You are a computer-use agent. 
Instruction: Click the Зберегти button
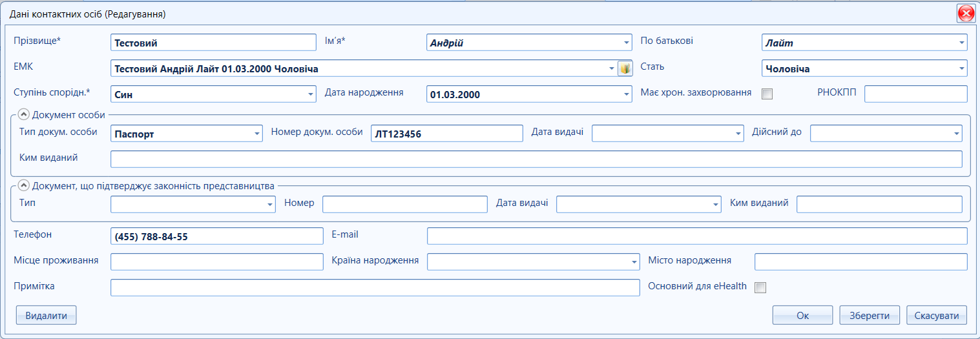870,315
